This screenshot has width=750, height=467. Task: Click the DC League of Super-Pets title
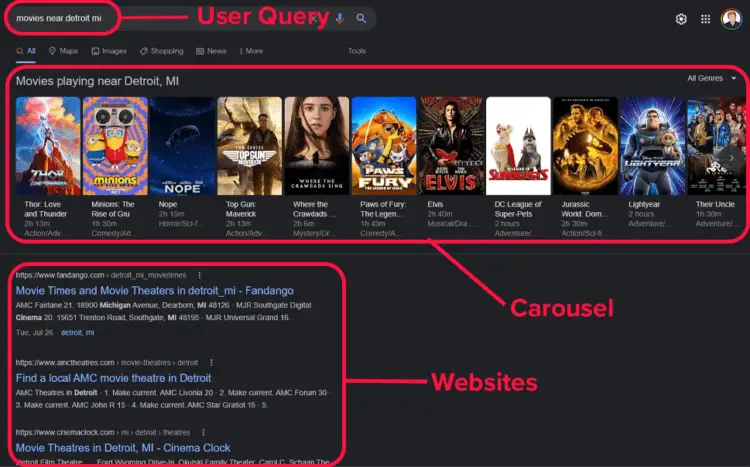pos(518,209)
